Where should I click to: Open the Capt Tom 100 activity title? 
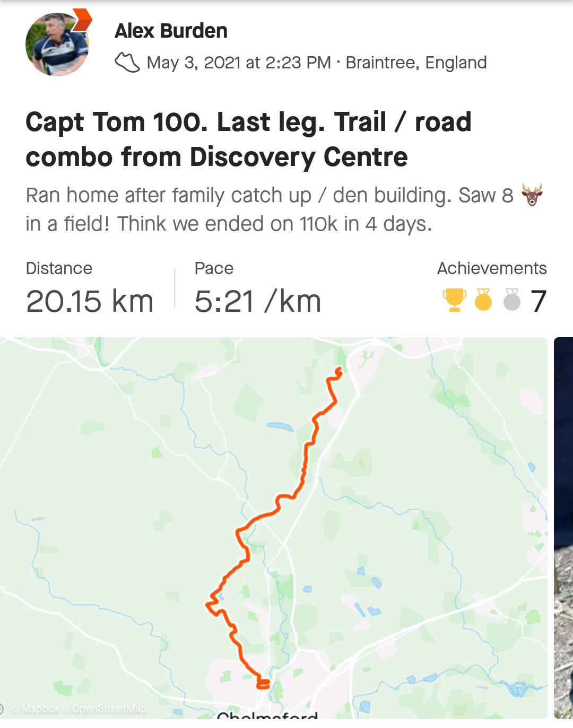pos(248,139)
